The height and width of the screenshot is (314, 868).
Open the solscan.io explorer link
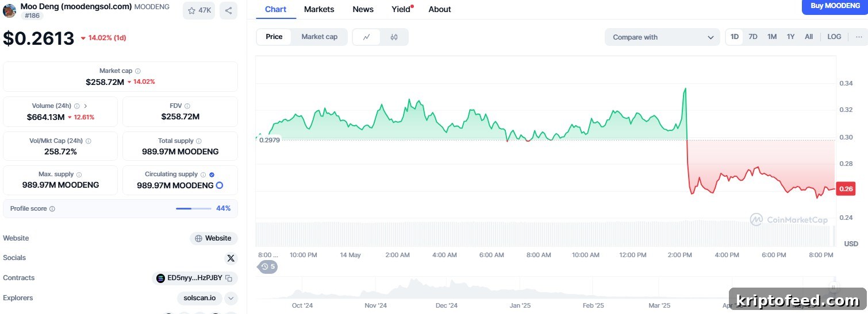point(199,298)
